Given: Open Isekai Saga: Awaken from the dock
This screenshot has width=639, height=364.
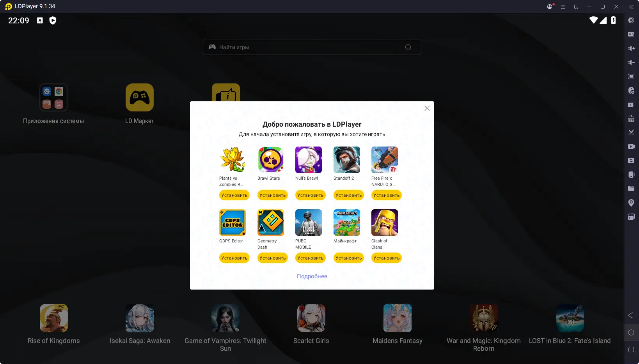Looking at the screenshot, I should point(140,318).
